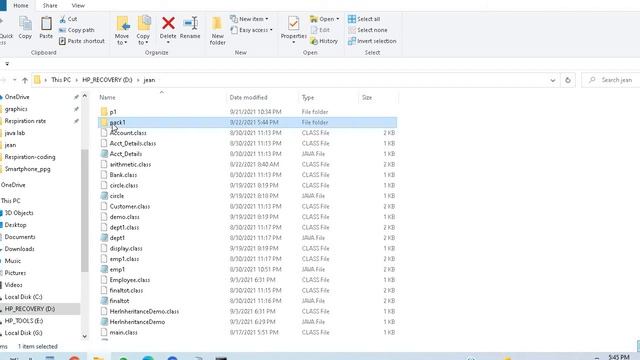Screen dimensions: 640x360
Task: Switch to the Home ribbon tab
Action: click(21, 6)
